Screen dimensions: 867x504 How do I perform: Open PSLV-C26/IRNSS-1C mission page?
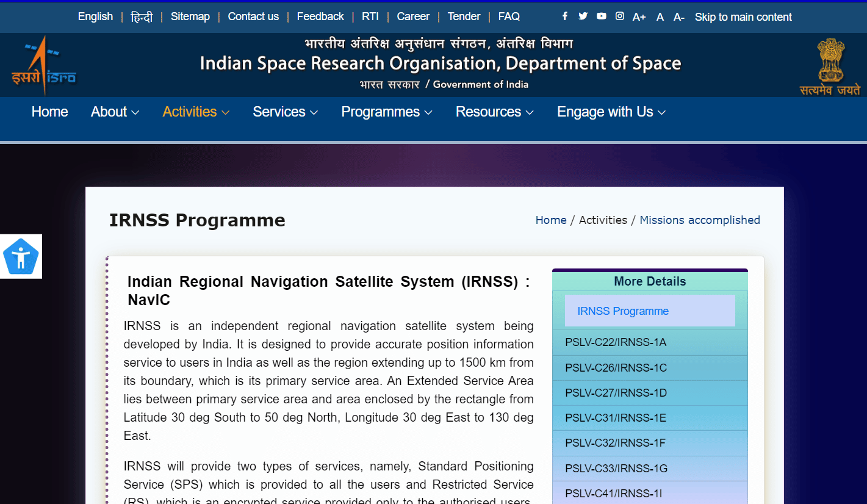coord(650,368)
